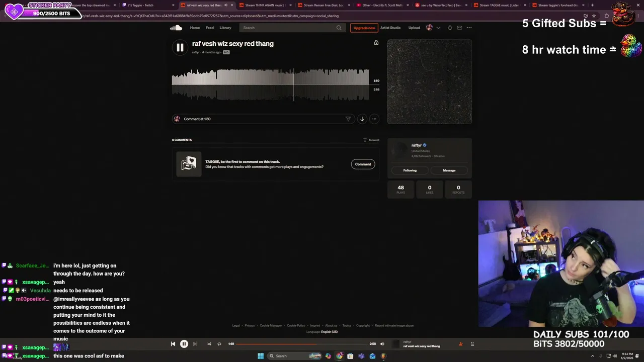Click the Comment button
The width and height of the screenshot is (644, 362).
[x=363, y=164]
